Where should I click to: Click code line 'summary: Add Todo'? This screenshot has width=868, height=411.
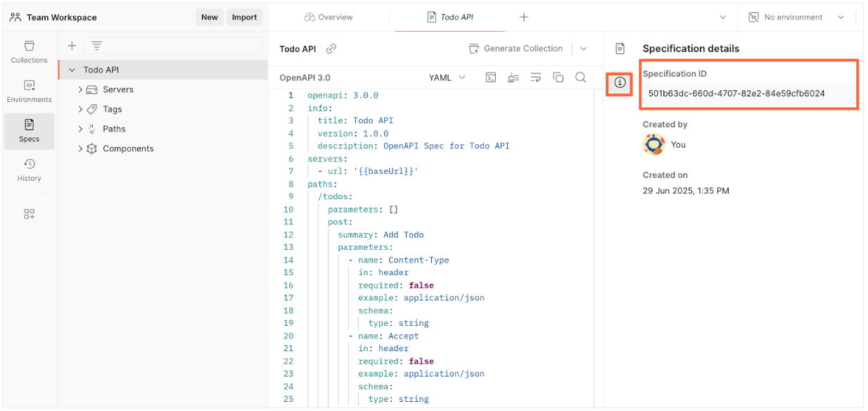[x=381, y=234]
